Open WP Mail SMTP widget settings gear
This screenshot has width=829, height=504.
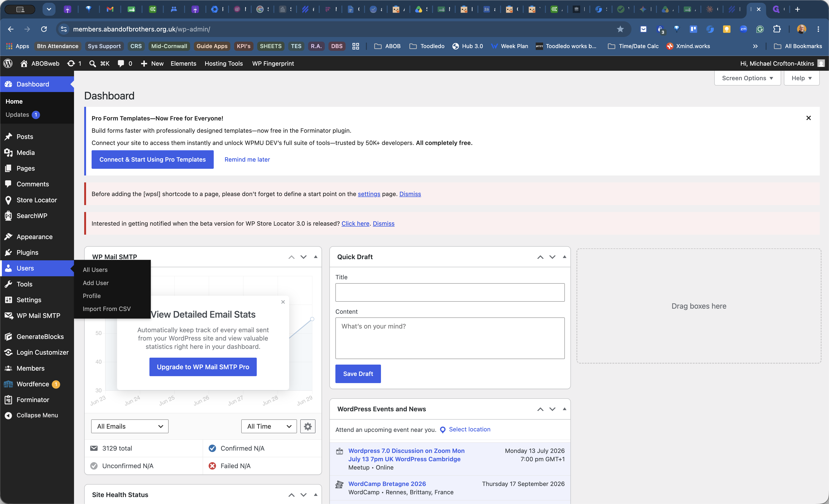tap(307, 426)
